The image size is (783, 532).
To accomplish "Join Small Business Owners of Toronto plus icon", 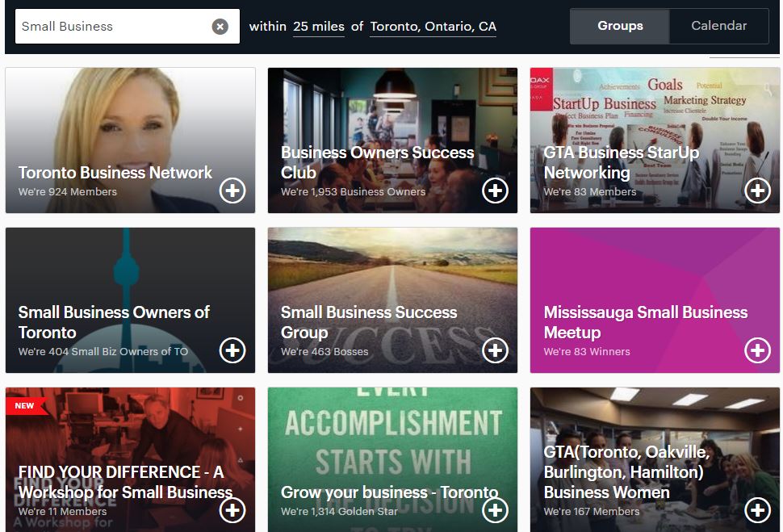I will tap(232, 350).
